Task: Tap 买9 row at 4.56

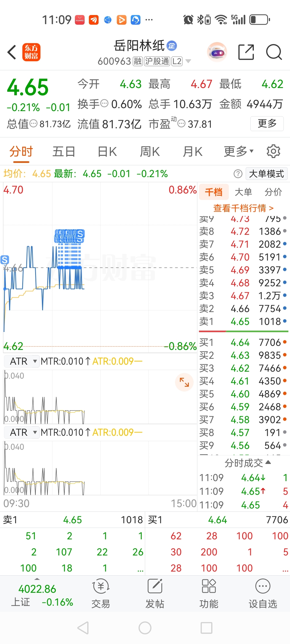Action: click(243, 445)
